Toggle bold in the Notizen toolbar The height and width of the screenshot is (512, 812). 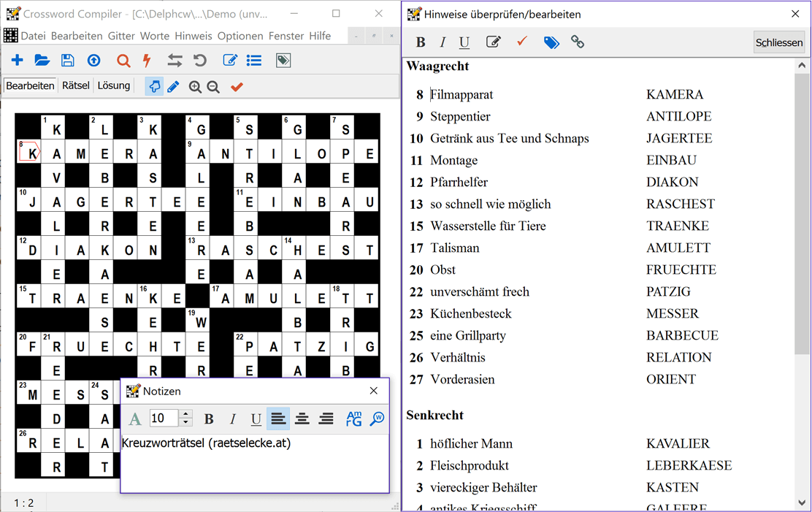coord(209,419)
